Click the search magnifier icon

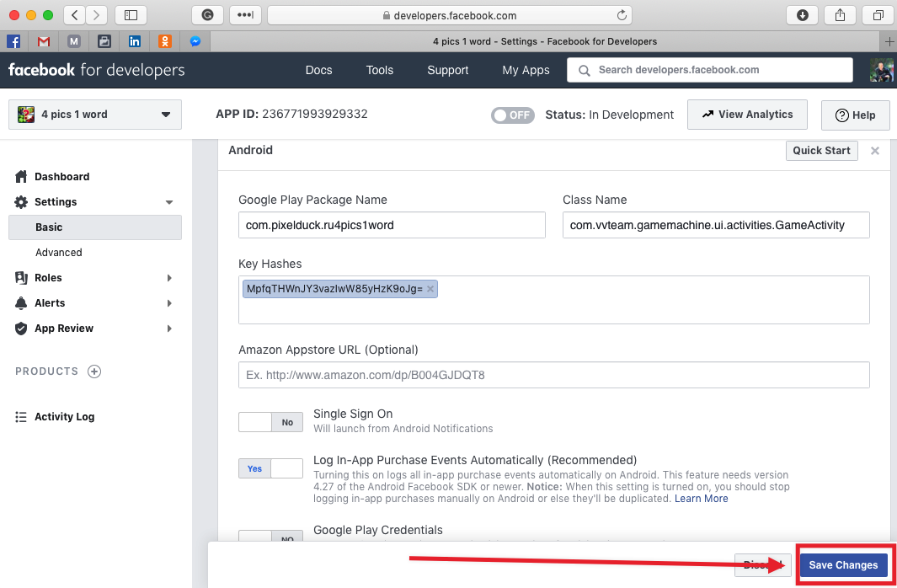(584, 71)
